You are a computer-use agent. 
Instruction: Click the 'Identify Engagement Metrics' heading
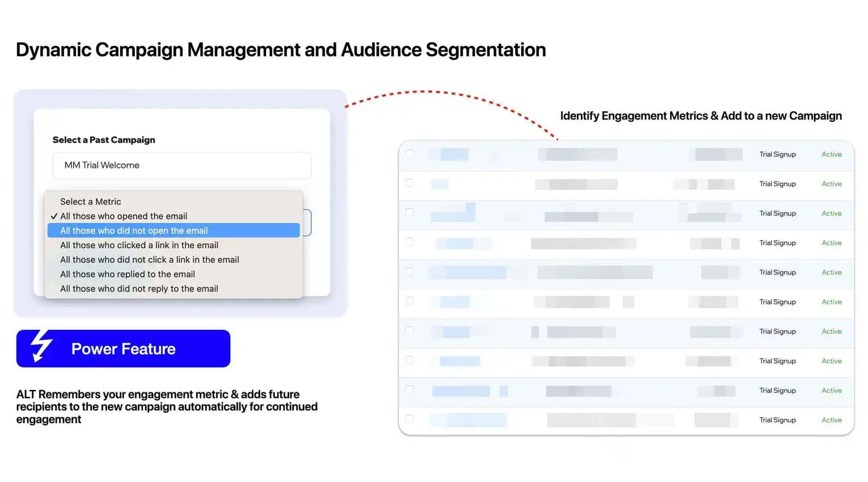(x=701, y=116)
